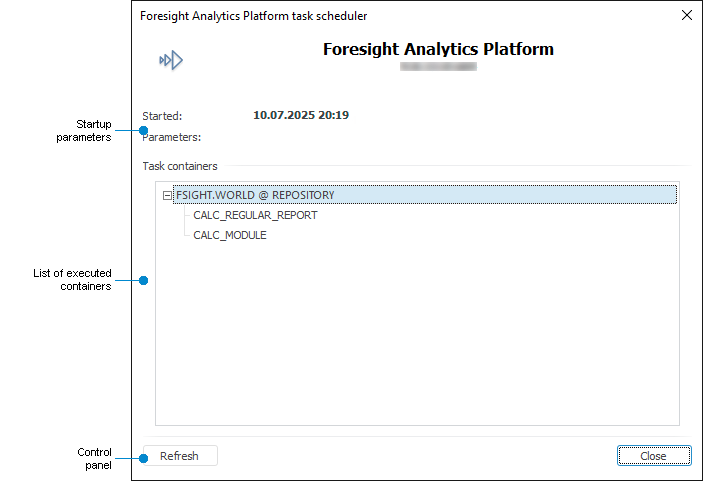
Task: Click the Parameters: label
Action: pos(172,137)
